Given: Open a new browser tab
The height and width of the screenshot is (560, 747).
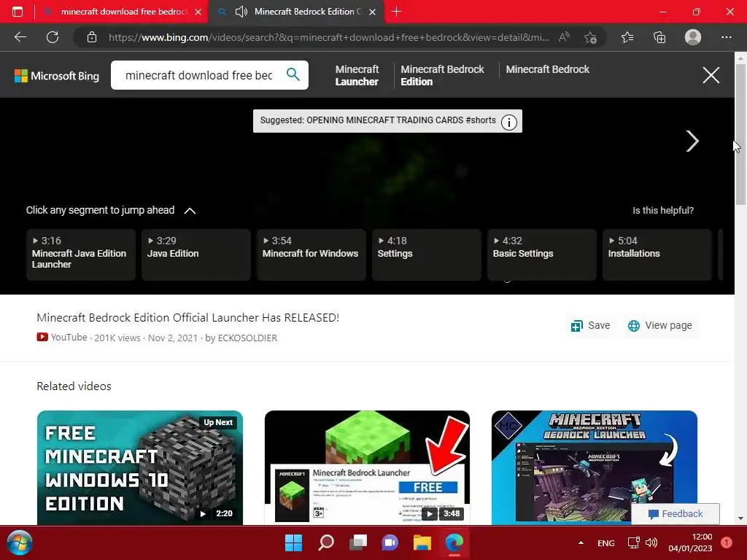Looking at the screenshot, I should click(396, 12).
